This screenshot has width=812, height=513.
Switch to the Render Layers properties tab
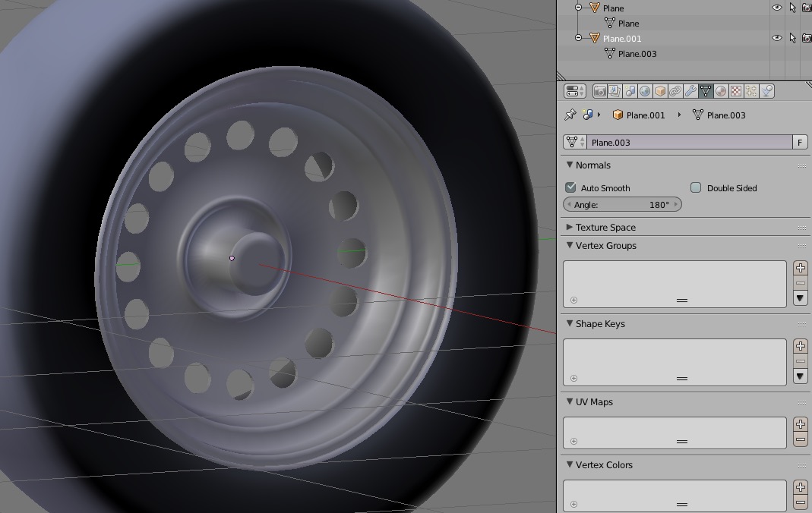pos(615,92)
